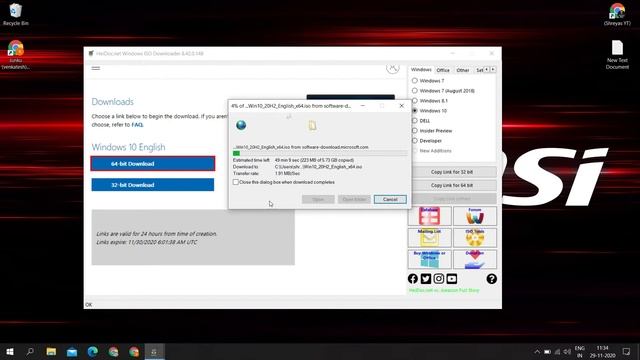This screenshot has height=360, width=640.
Task: Check close dialog when download completes
Action: [x=236, y=182]
